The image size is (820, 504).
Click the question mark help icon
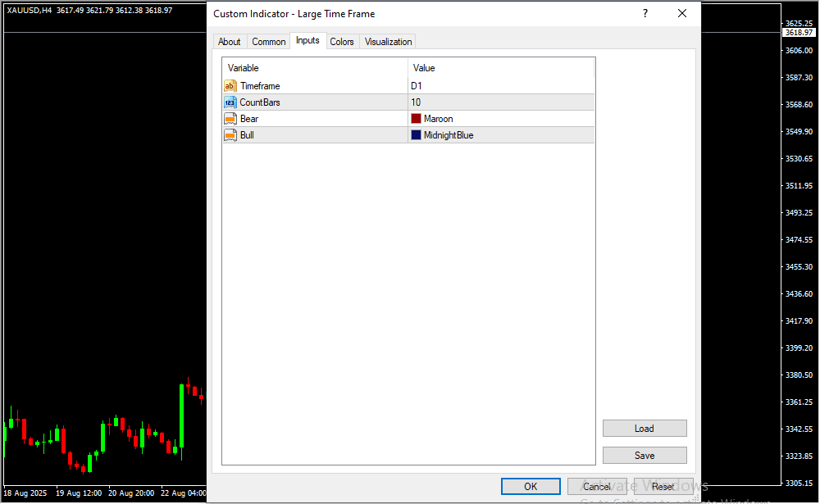(645, 13)
